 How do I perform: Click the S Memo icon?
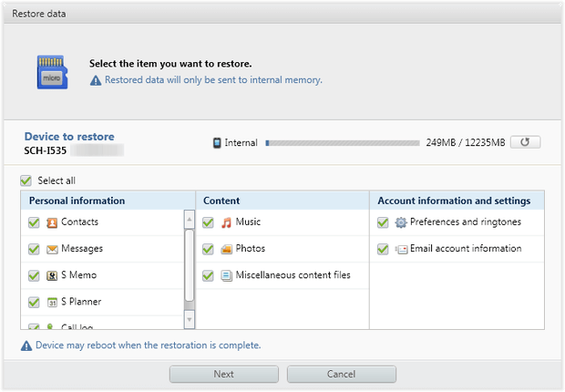click(52, 275)
